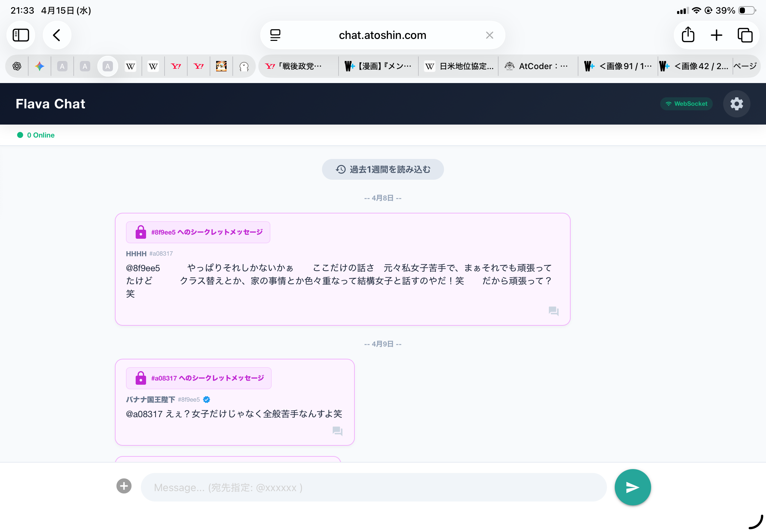This screenshot has width=766, height=532.
Task: Open page reader menu in address bar
Action: tap(275, 35)
